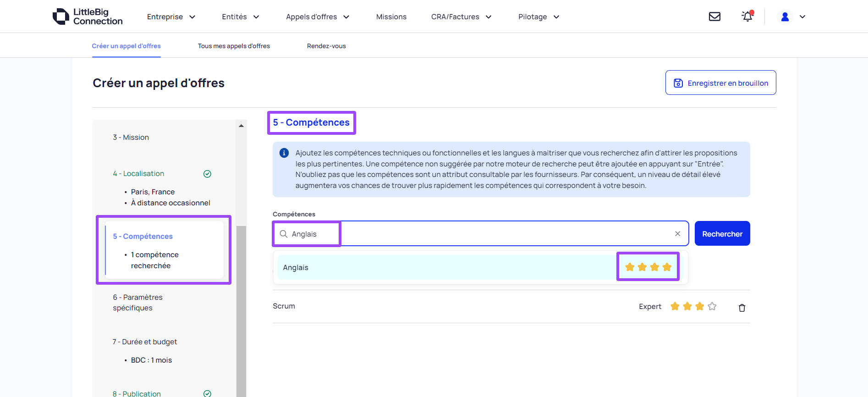Go to step 7 Durée et budget
Viewport: 868px width, 397px height.
[145, 342]
